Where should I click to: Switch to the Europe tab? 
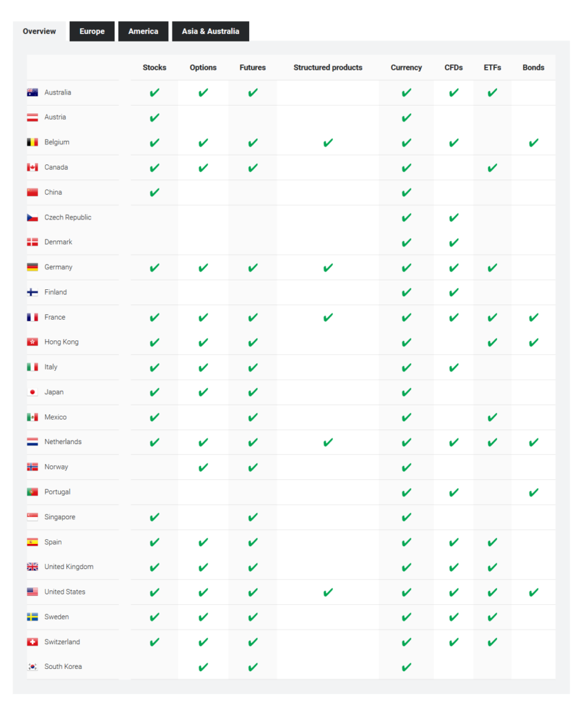point(92,32)
